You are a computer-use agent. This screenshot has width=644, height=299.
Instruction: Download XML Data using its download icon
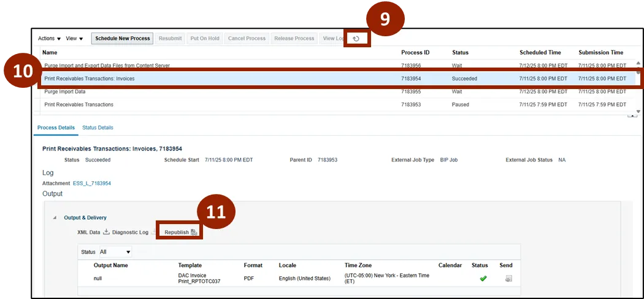pyautogui.click(x=105, y=232)
